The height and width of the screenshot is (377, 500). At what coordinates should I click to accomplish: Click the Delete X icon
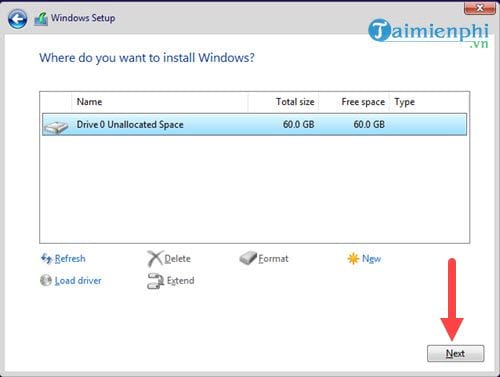pyautogui.click(x=155, y=258)
